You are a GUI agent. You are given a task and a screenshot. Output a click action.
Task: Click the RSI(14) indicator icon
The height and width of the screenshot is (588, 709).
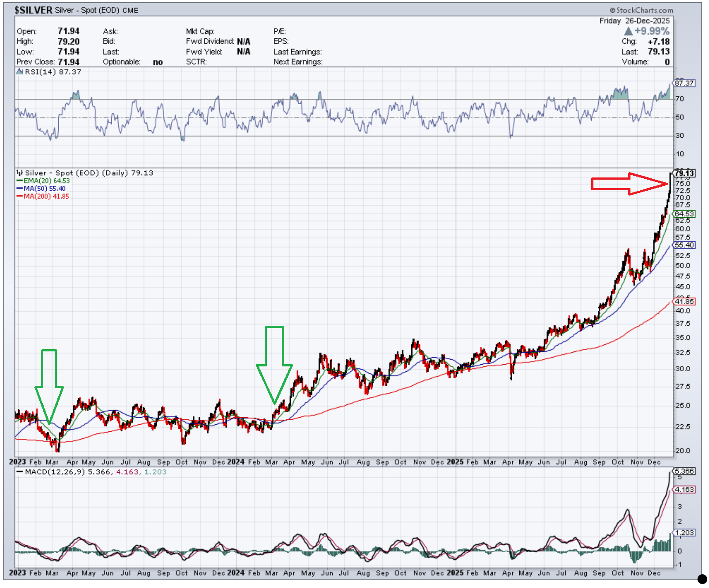(19, 72)
